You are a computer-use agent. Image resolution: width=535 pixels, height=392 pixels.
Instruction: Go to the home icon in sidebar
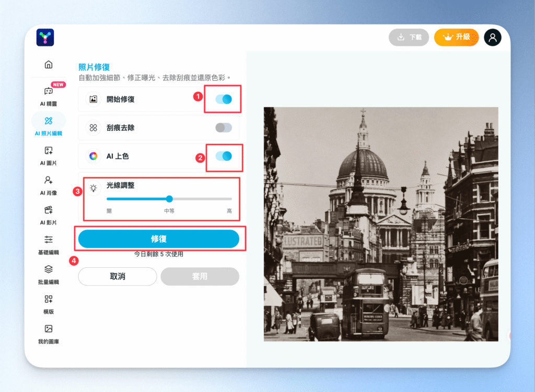coord(49,64)
